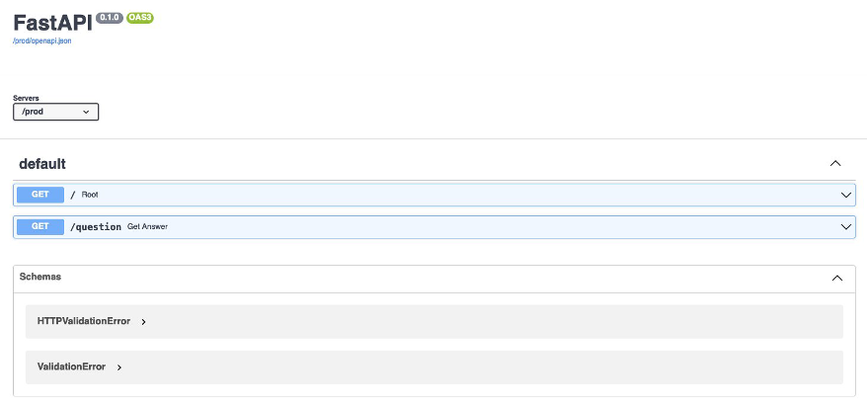Collapse the Schemas section chevron

pyautogui.click(x=837, y=278)
